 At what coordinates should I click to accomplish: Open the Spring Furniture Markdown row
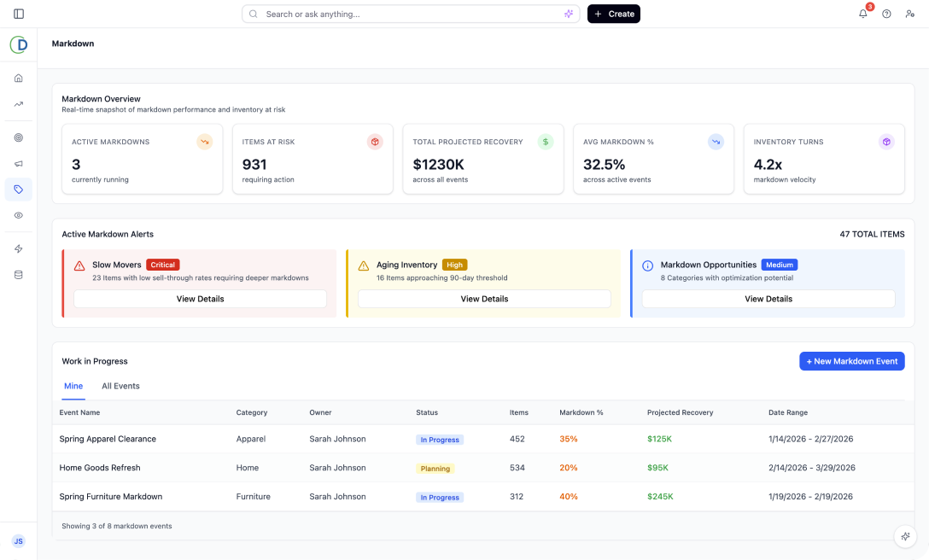tap(111, 497)
